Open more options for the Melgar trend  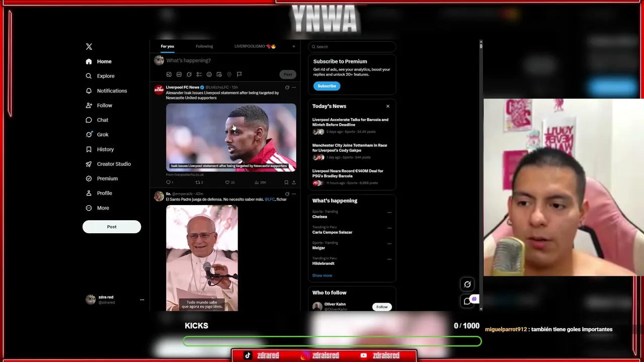coord(389,244)
